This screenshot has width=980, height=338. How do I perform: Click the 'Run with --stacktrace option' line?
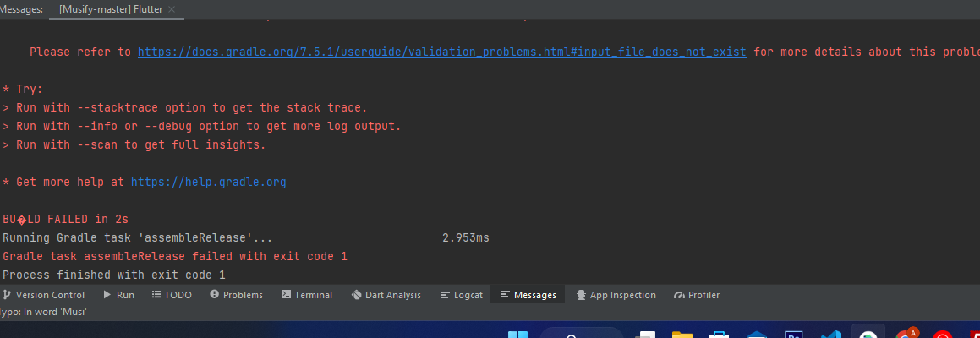185,107
